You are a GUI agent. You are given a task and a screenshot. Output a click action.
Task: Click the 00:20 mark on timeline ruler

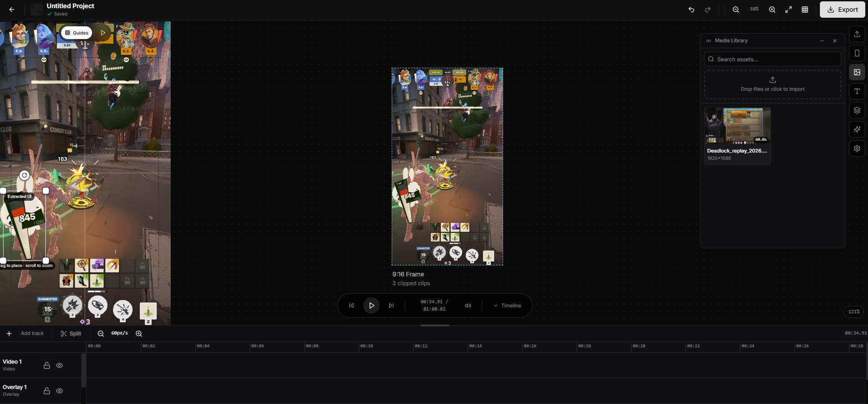[x=639, y=346]
